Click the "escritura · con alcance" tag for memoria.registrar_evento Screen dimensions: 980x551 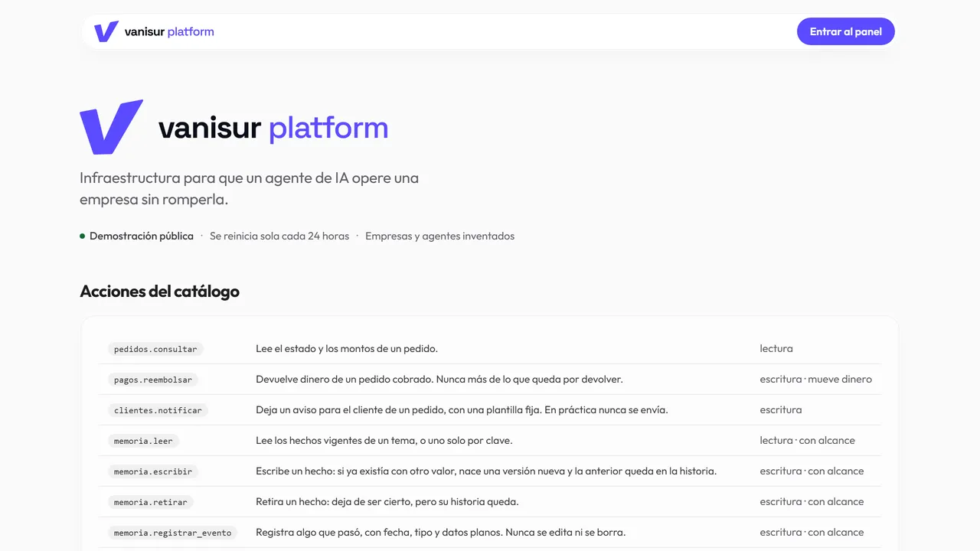[812, 533]
